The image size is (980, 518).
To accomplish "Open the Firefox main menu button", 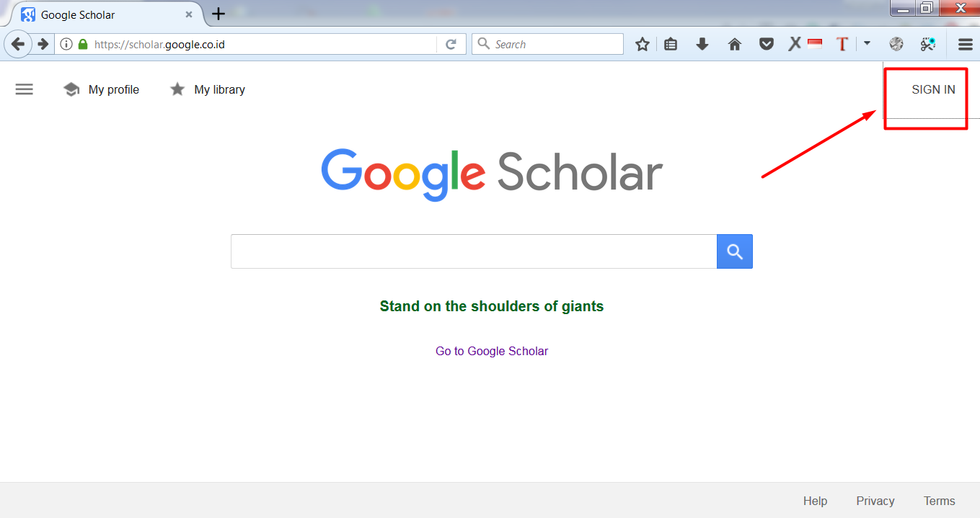I will point(965,45).
